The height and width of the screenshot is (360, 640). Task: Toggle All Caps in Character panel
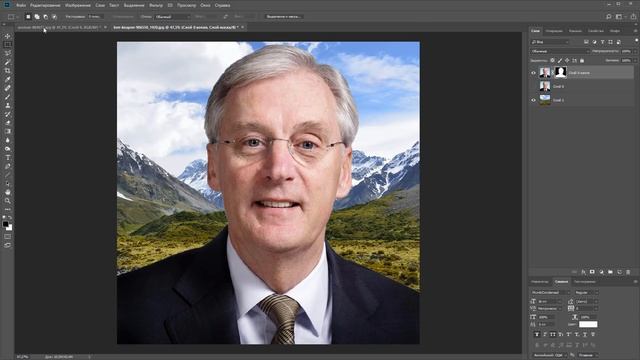point(553,334)
